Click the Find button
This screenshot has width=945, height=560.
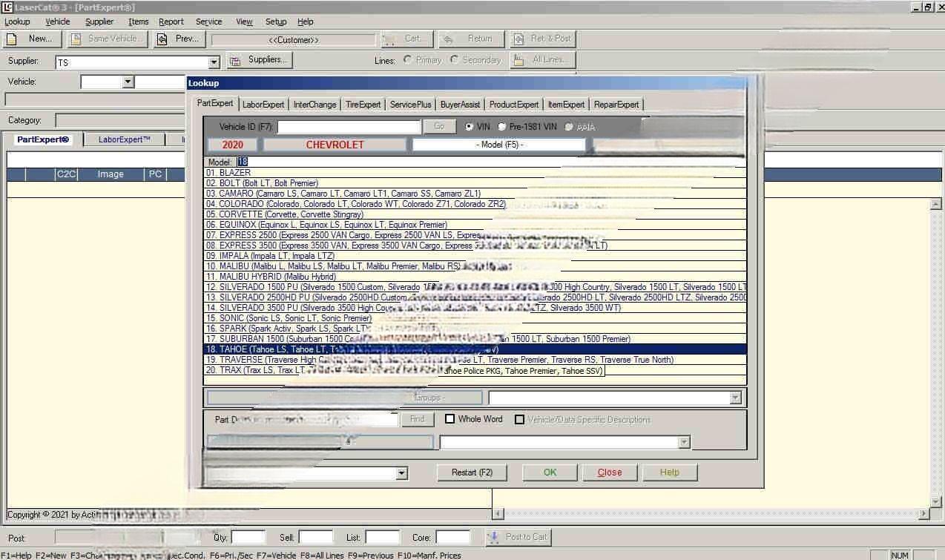[x=418, y=419]
